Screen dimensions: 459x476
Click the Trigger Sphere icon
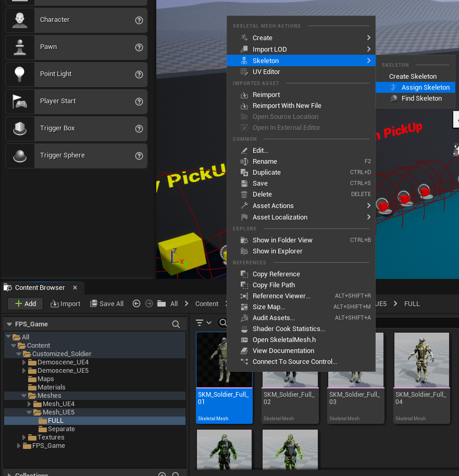click(x=20, y=155)
